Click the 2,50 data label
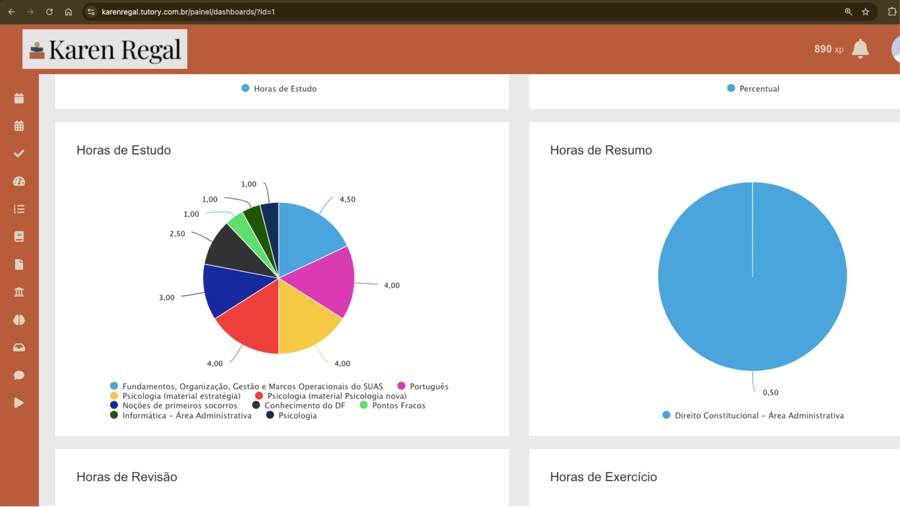 (177, 234)
